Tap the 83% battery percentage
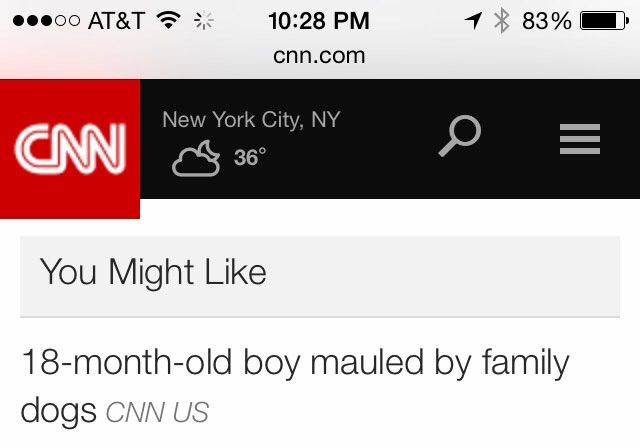This screenshot has height=448, width=640. pyautogui.click(x=546, y=21)
